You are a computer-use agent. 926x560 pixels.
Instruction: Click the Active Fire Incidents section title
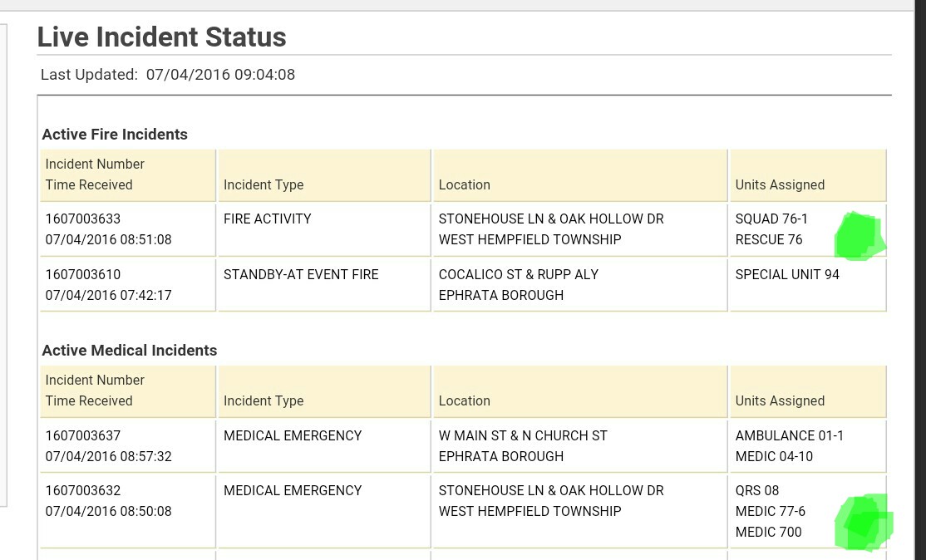point(115,135)
